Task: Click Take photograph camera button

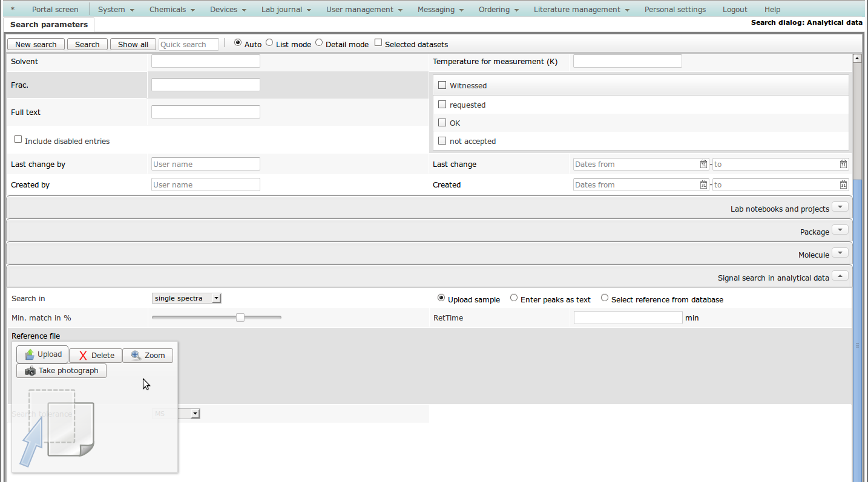Action: tap(61, 371)
